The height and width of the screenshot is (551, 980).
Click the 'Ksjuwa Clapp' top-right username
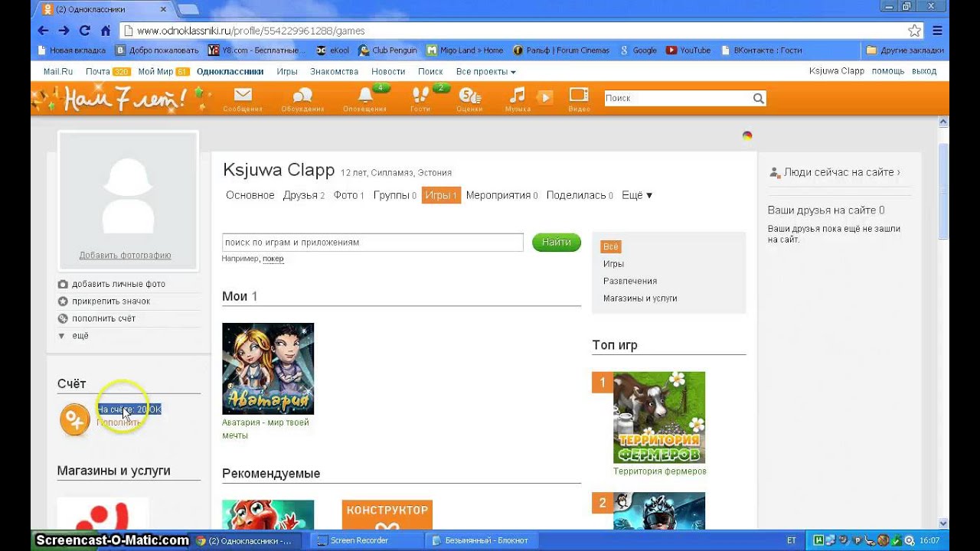[x=837, y=71]
